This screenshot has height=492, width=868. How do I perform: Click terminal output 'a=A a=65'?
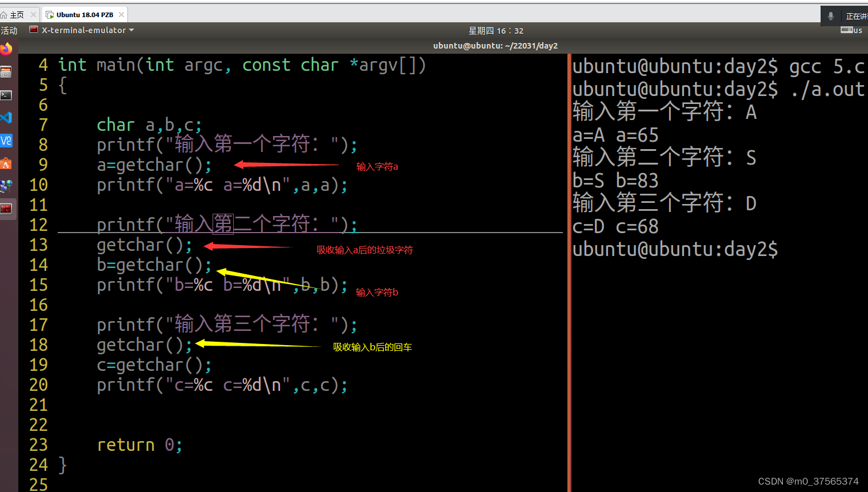click(x=615, y=135)
